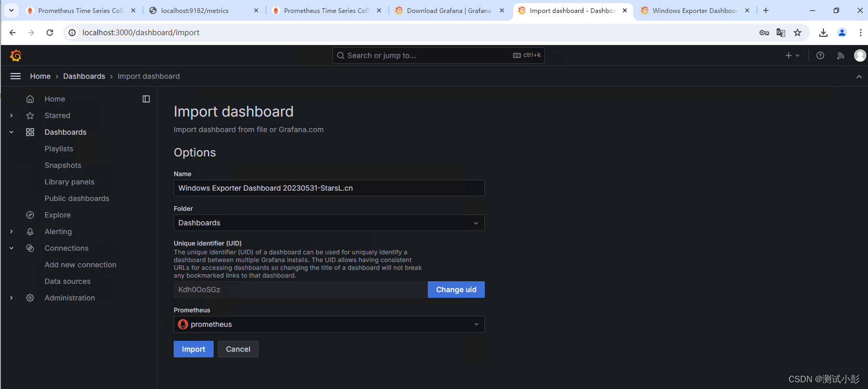Switch to Download Grafana browser tab
Image resolution: width=868 pixels, height=389 pixels.
(x=449, y=10)
